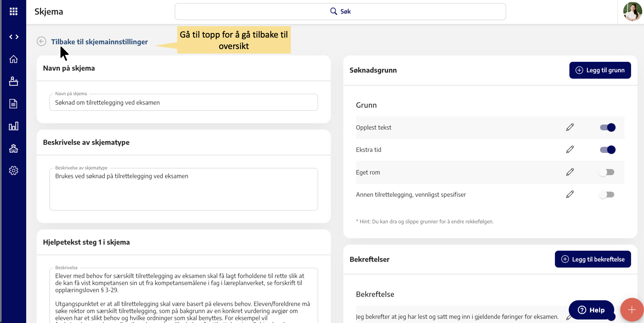This screenshot has height=323, width=644.
Task: Open the stamp icon in the sidebar
Action: [13, 81]
